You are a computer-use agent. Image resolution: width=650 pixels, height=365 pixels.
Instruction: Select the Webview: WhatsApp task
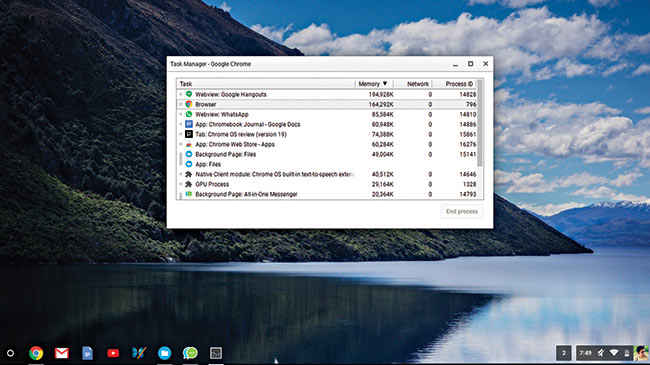[x=327, y=114]
